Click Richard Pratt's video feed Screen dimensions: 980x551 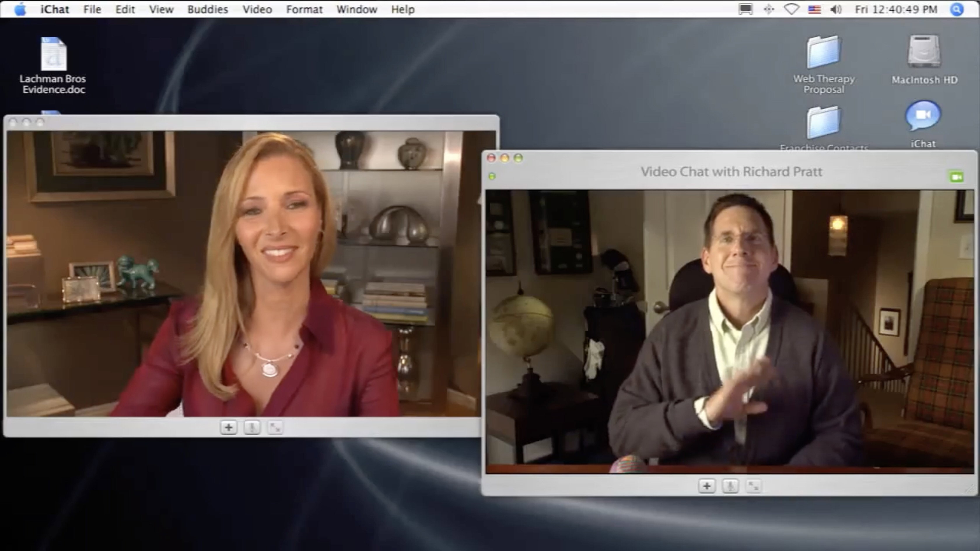point(730,331)
